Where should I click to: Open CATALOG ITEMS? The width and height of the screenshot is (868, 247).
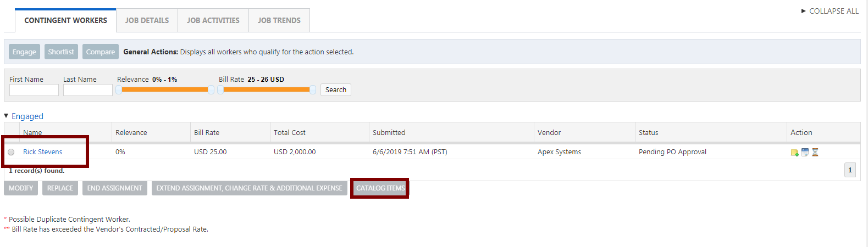(x=380, y=188)
